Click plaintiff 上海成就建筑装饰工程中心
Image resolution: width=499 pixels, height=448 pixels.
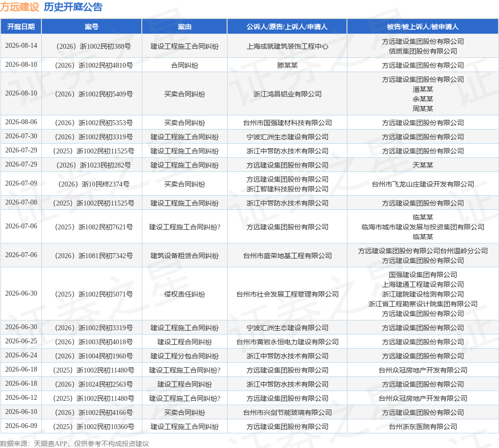coord(287,46)
